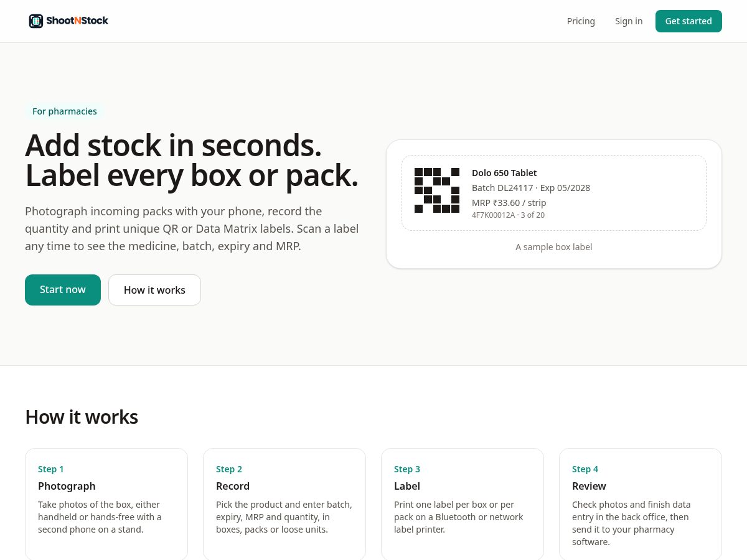The width and height of the screenshot is (747, 560).
Task: Click the 'Batch DL24117 · Exp 05/2028' line
Action: [x=531, y=188]
